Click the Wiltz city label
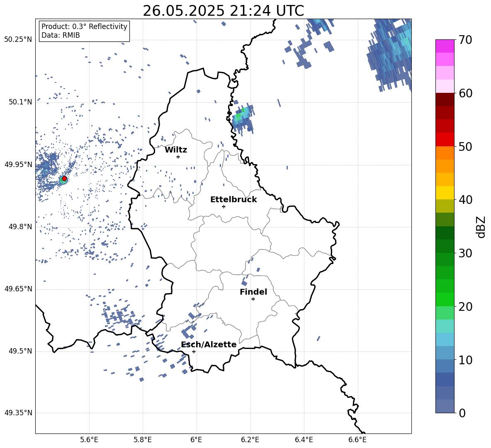491x448 pixels. point(176,150)
